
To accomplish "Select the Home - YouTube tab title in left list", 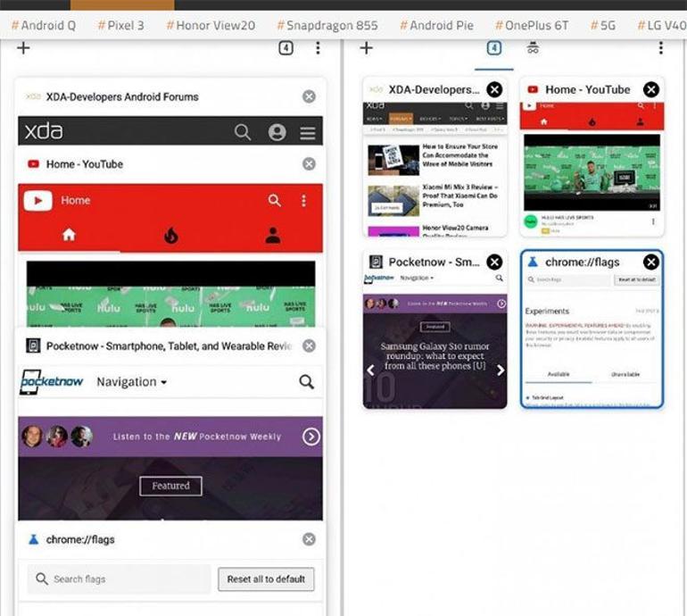I will click(x=85, y=164).
